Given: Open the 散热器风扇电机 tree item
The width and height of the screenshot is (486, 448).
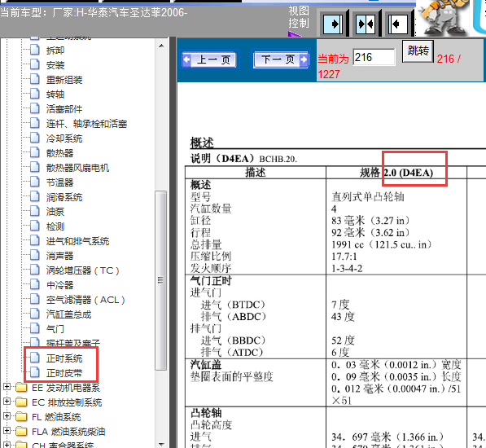Looking at the screenshot, I should coord(77,168).
